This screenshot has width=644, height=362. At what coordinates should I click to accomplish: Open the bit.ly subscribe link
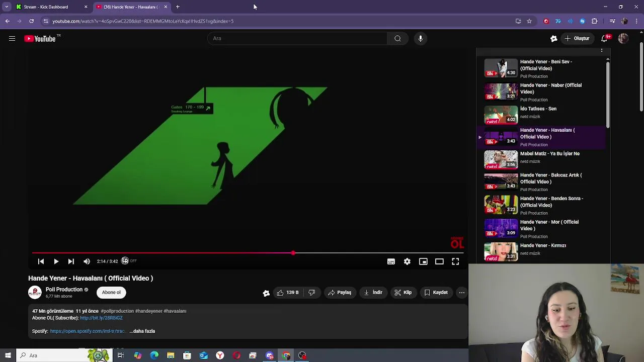[101, 318]
